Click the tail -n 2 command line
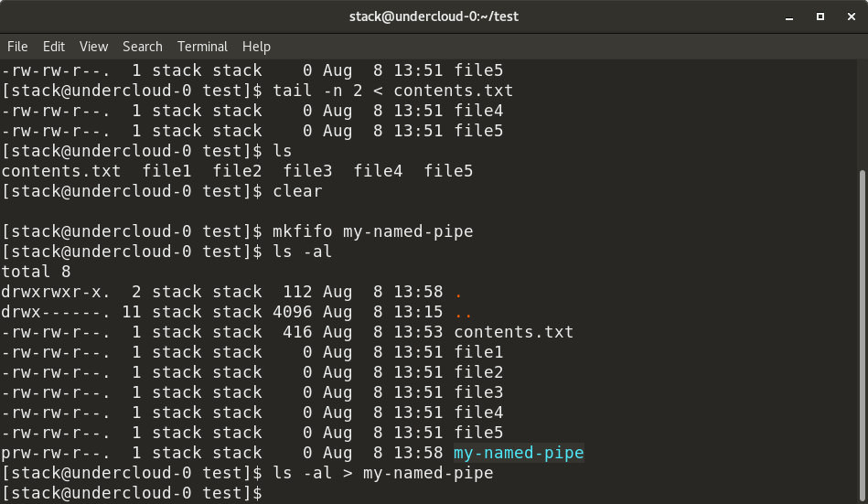Viewport: 868px width, 504px height. click(x=392, y=91)
